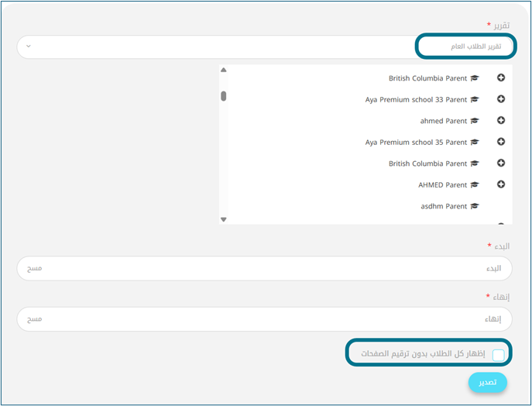Click مسح to clear the البدء field
This screenshot has height=406, width=532.
click(35, 268)
